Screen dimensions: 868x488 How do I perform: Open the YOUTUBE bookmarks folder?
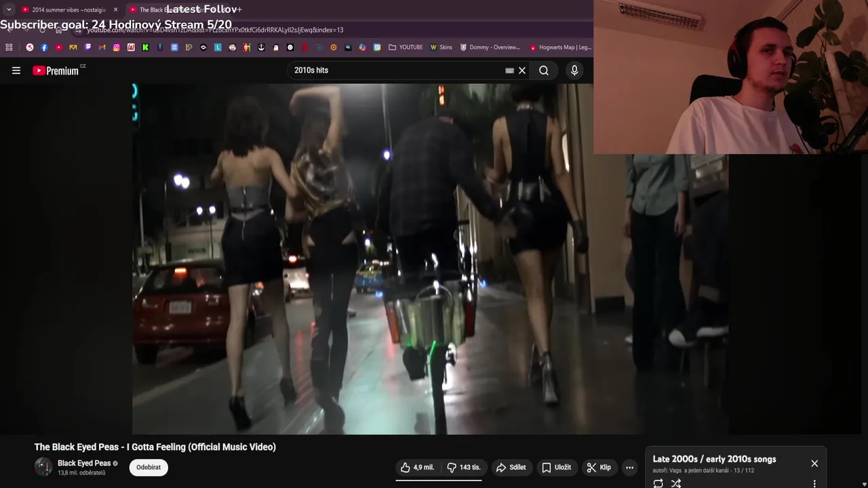[406, 47]
